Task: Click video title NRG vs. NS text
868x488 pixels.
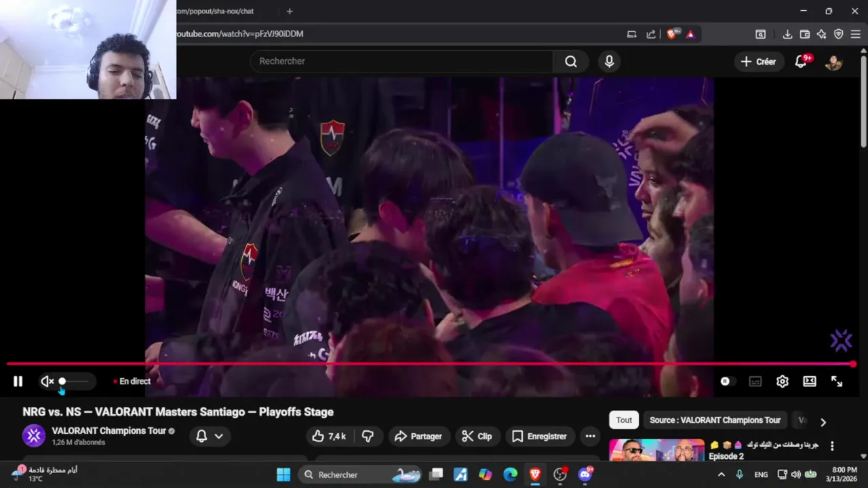Action: pyautogui.click(x=178, y=412)
